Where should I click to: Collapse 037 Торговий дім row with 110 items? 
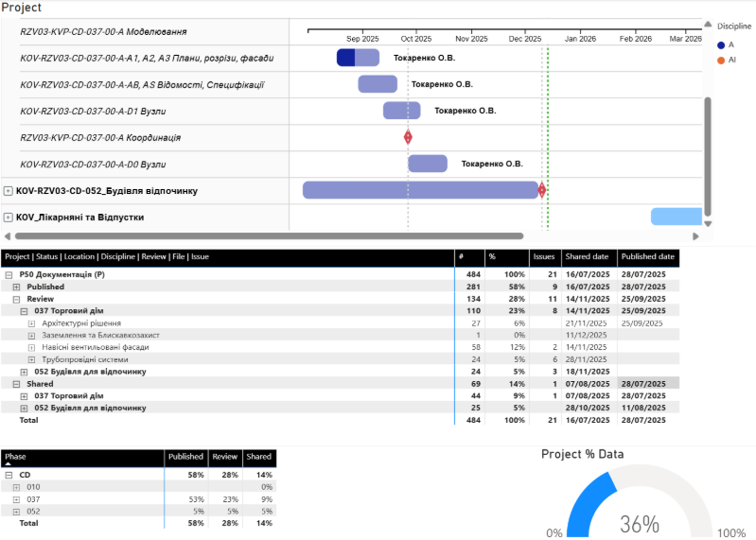24,311
